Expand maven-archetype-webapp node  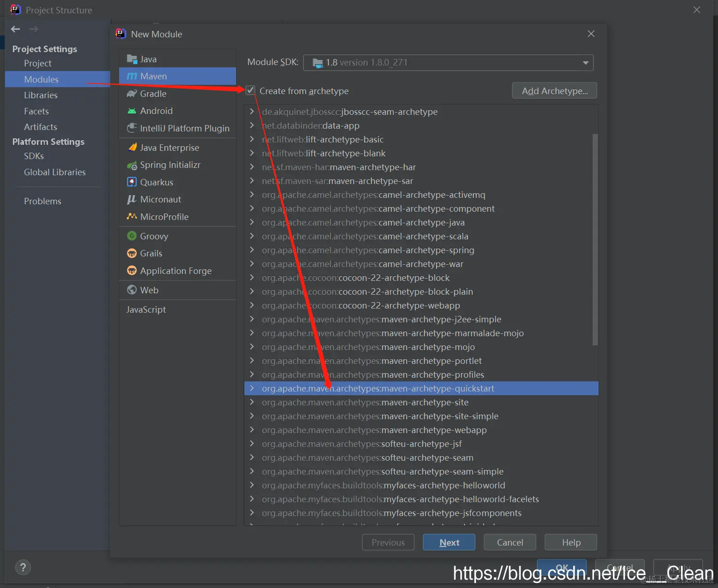pos(252,430)
